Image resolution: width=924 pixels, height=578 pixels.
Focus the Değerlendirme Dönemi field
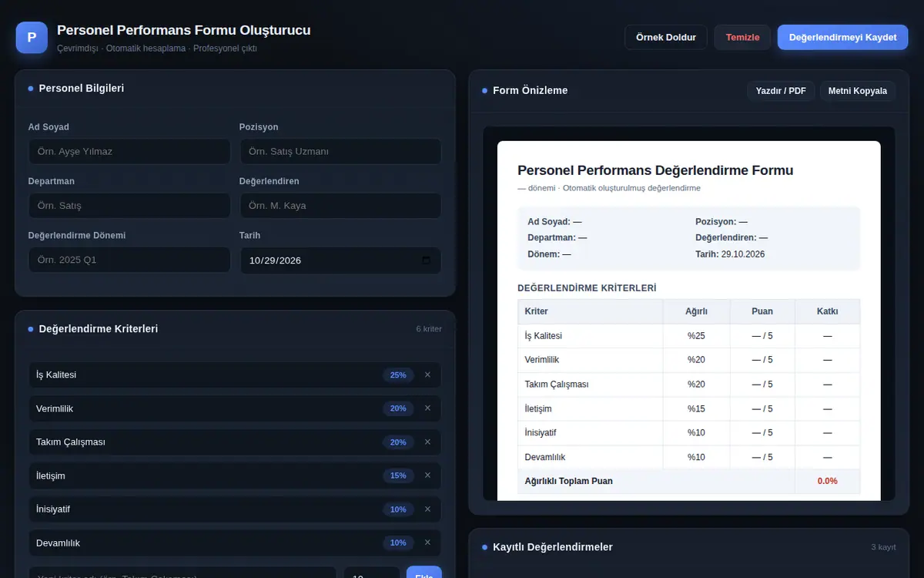129,260
